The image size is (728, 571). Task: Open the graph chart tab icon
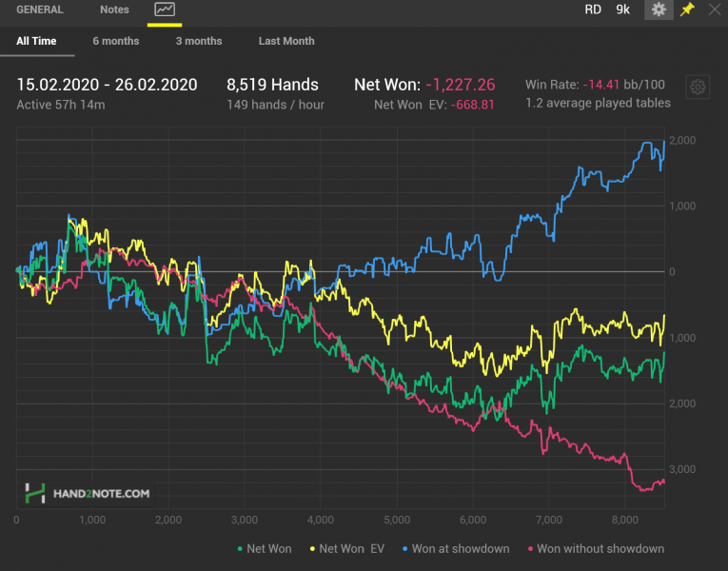click(x=165, y=10)
